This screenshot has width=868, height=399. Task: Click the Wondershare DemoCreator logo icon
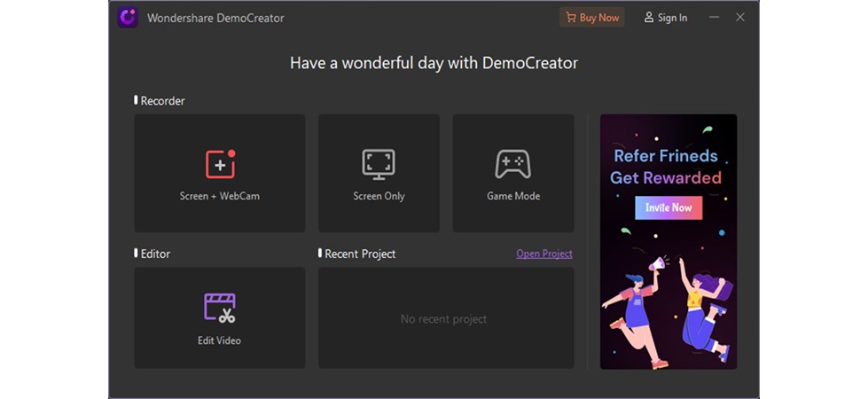tap(128, 18)
